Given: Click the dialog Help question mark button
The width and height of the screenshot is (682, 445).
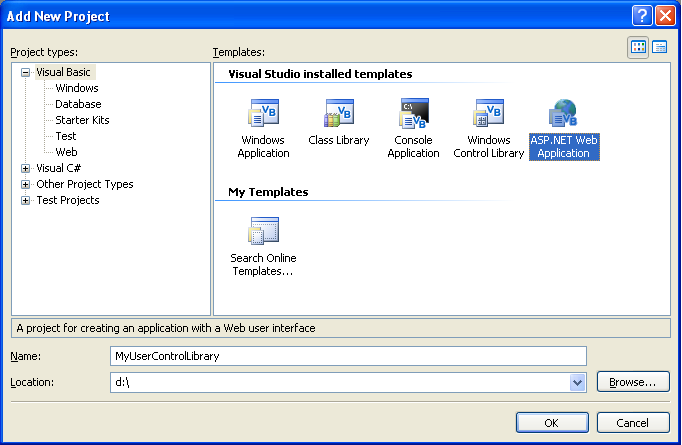Looking at the screenshot, I should tap(641, 16).
